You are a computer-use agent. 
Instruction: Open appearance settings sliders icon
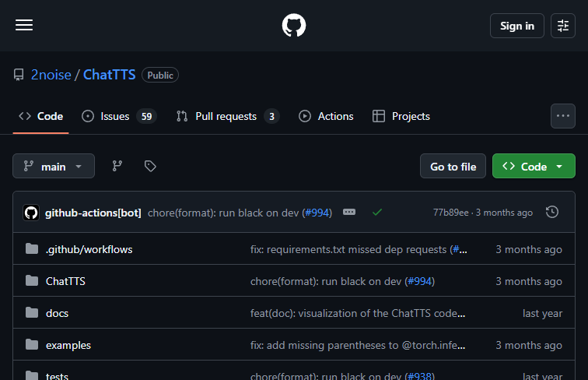pyautogui.click(x=563, y=26)
